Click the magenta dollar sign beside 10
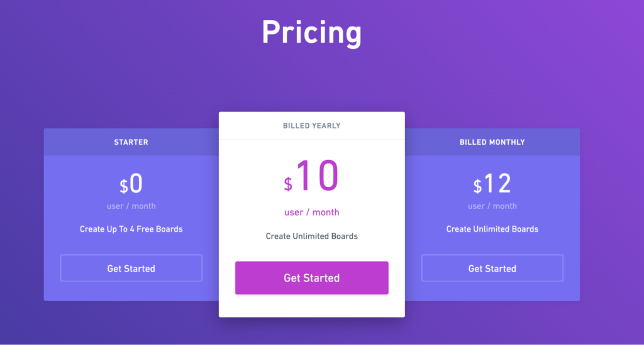 pyautogui.click(x=288, y=184)
